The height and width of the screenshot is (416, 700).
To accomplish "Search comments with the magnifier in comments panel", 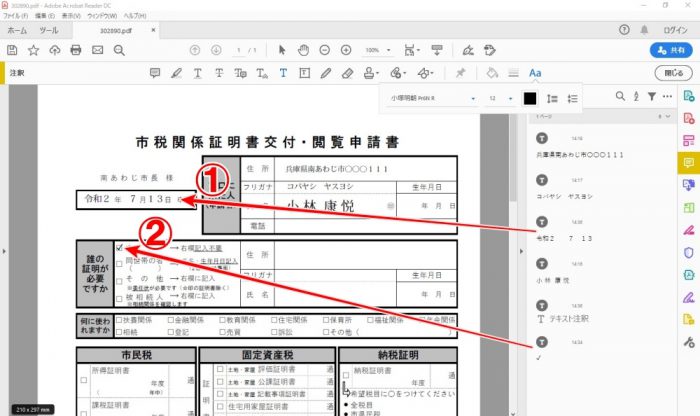I will tap(620, 96).
